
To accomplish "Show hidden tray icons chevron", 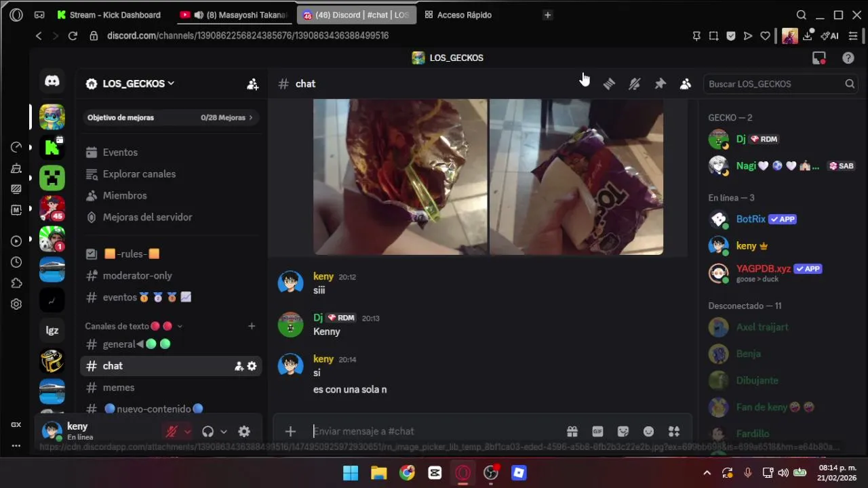I will coord(707,473).
